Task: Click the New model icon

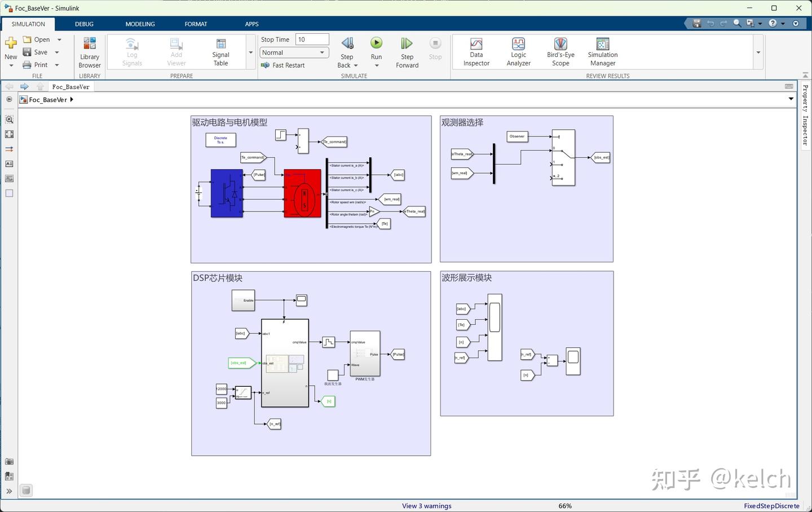Action: [x=11, y=43]
